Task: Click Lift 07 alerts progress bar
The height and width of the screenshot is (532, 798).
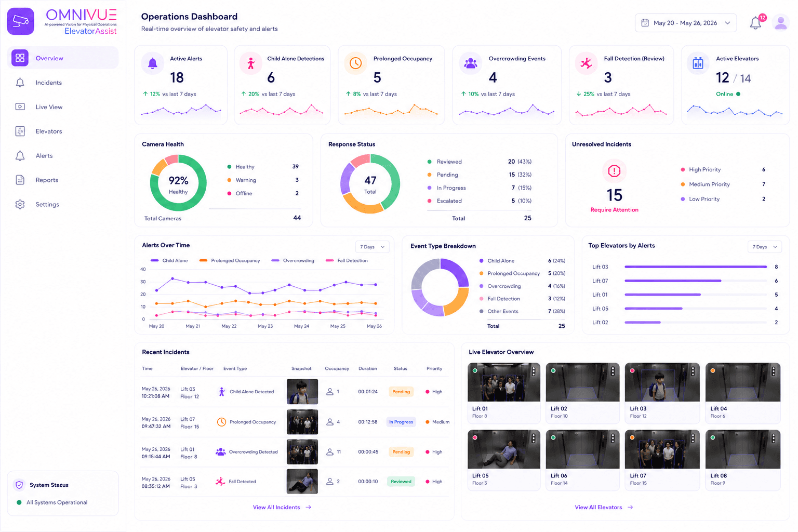Action: click(x=696, y=281)
